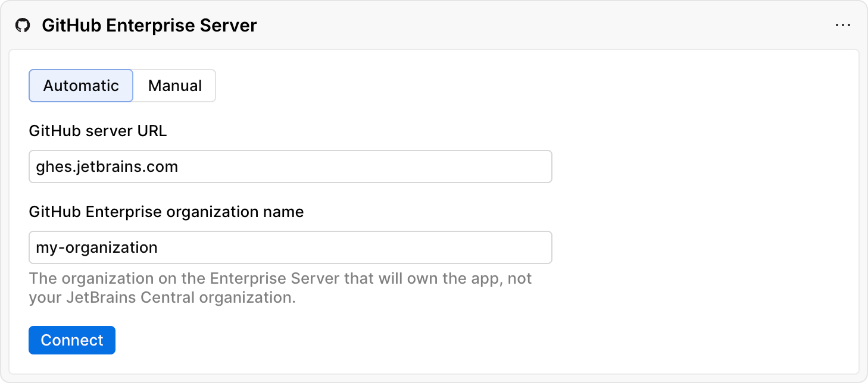
Task: Click the GitHub server URL label
Action: point(98,131)
